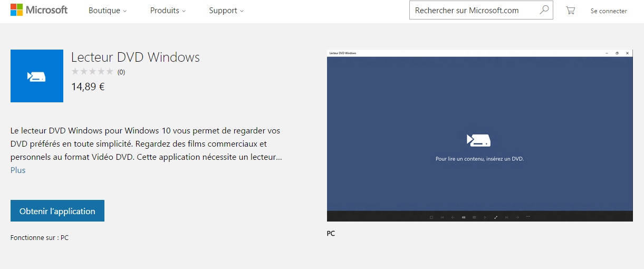Screen dimensions: 644x269
Task: Expand the Support menu
Action: point(226,11)
